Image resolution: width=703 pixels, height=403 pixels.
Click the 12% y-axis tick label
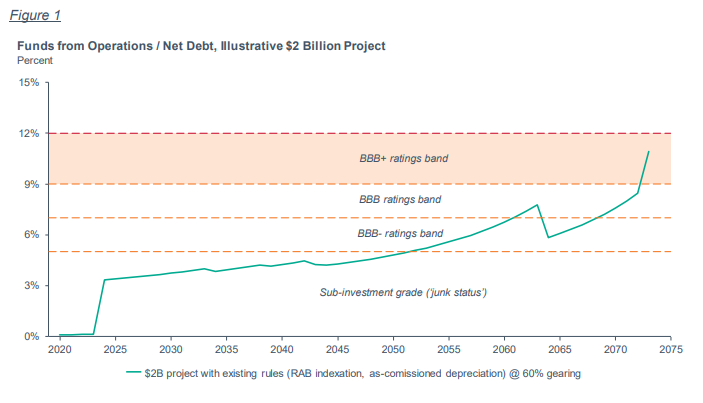pos(29,134)
